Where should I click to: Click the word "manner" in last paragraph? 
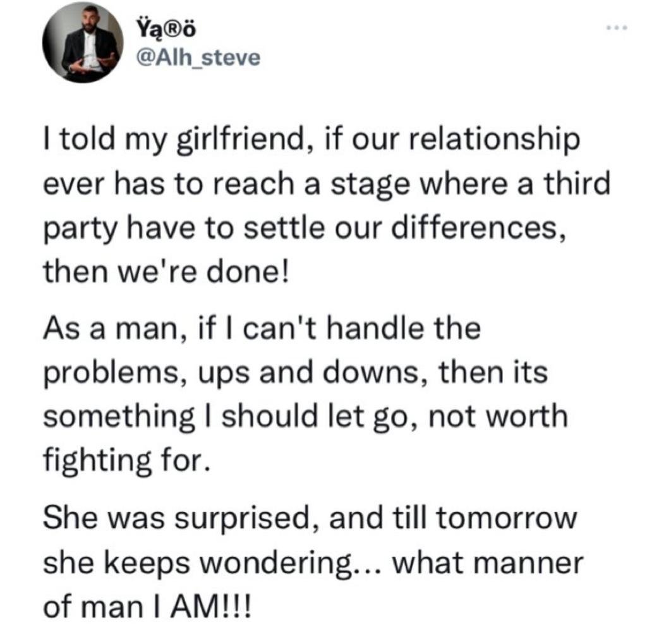[x=528, y=564]
